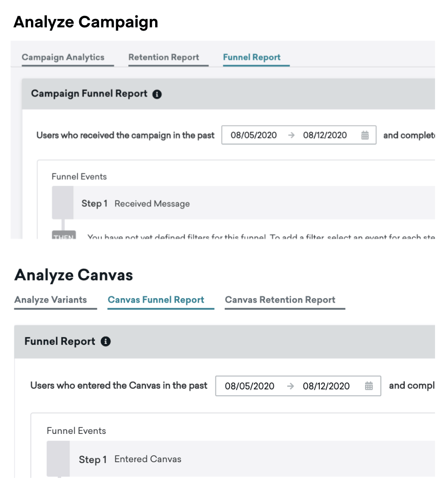This screenshot has width=448, height=496.
Task: Edit the campaign end date 08/12/2020
Action: click(x=325, y=135)
